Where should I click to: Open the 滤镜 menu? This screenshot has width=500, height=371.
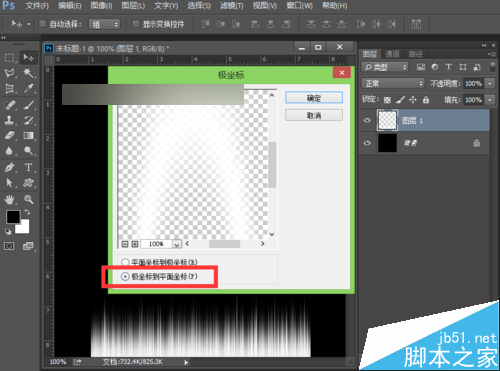(232, 6)
